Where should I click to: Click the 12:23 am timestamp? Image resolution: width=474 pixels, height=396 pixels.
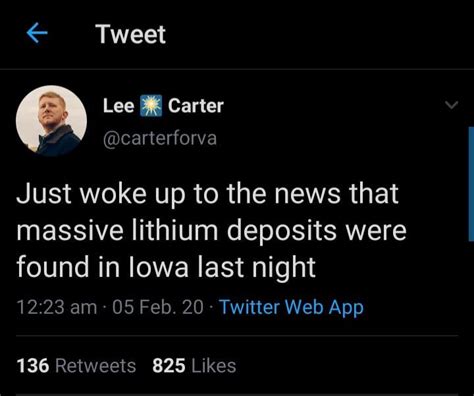(x=57, y=307)
